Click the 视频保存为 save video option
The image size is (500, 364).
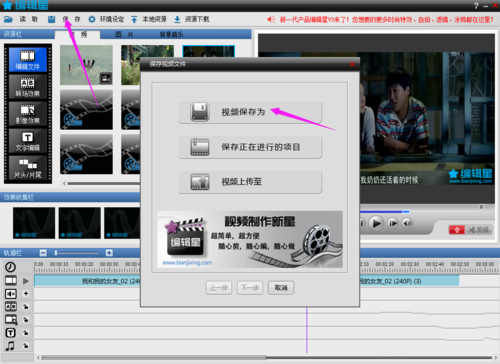pyautogui.click(x=250, y=112)
